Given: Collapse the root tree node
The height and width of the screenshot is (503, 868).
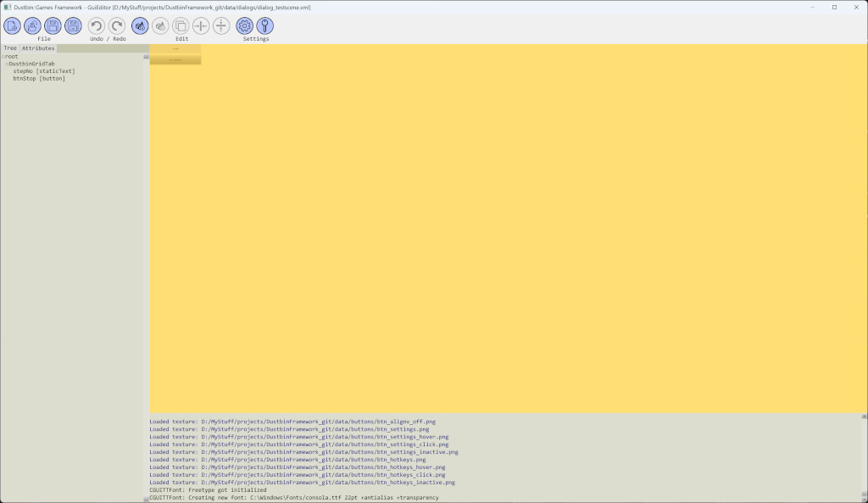Looking at the screenshot, I should coord(3,57).
